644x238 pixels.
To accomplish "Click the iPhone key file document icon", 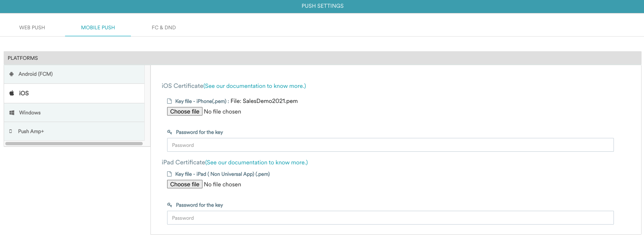I will (x=170, y=101).
